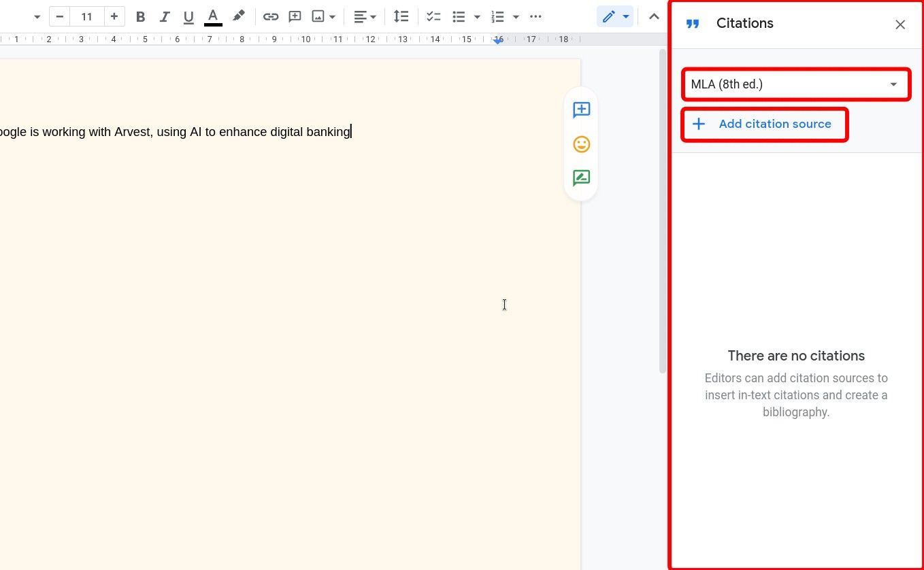924x570 pixels.
Task: Increase font size with the plus stepper
Action: [114, 16]
